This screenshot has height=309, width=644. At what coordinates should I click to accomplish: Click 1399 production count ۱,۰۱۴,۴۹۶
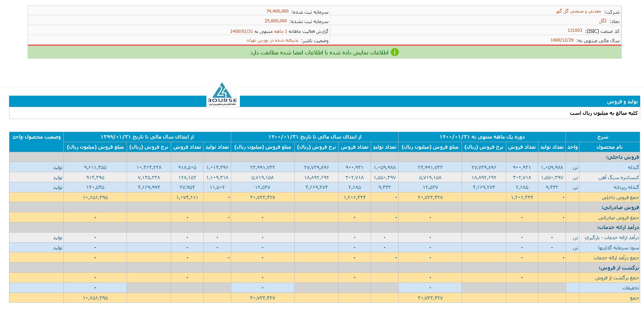click(x=217, y=168)
